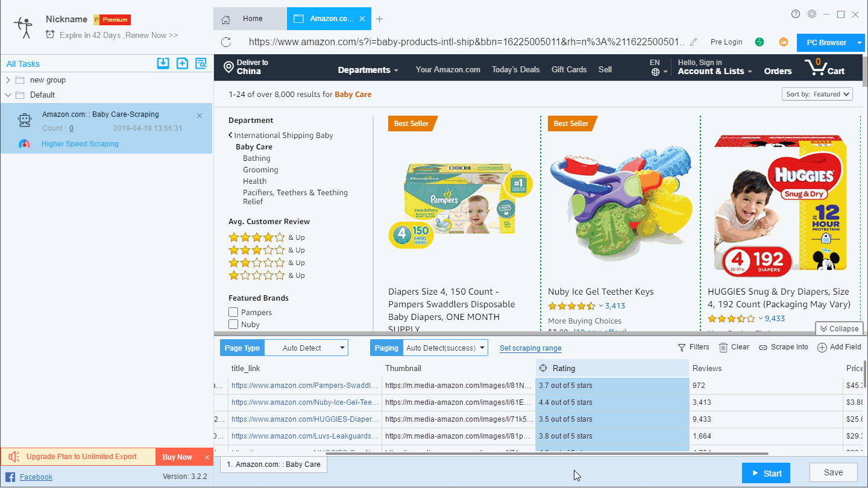Open the Page Type Auto Detect dropdown
The width and height of the screenshot is (868, 488).
point(306,348)
